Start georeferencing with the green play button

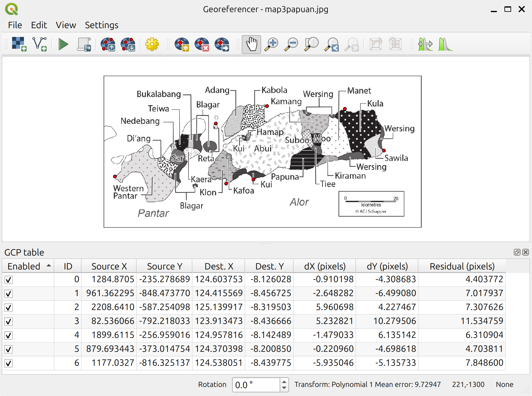click(63, 44)
